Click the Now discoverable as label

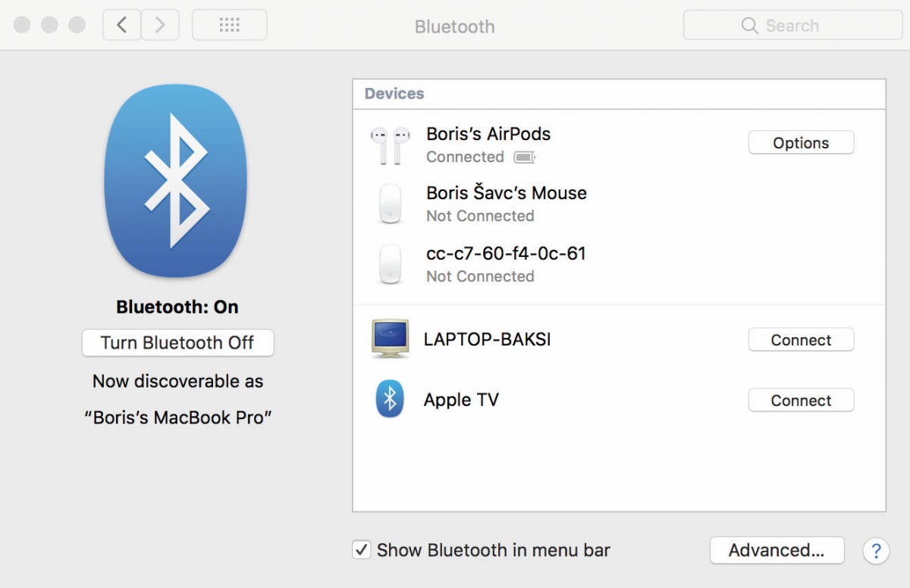click(x=177, y=381)
